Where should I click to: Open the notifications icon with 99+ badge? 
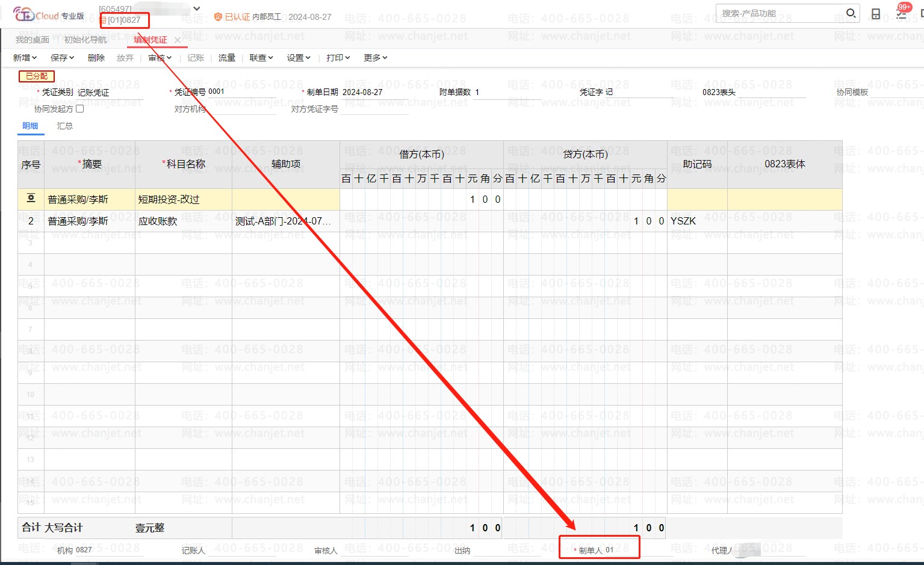[x=902, y=12]
